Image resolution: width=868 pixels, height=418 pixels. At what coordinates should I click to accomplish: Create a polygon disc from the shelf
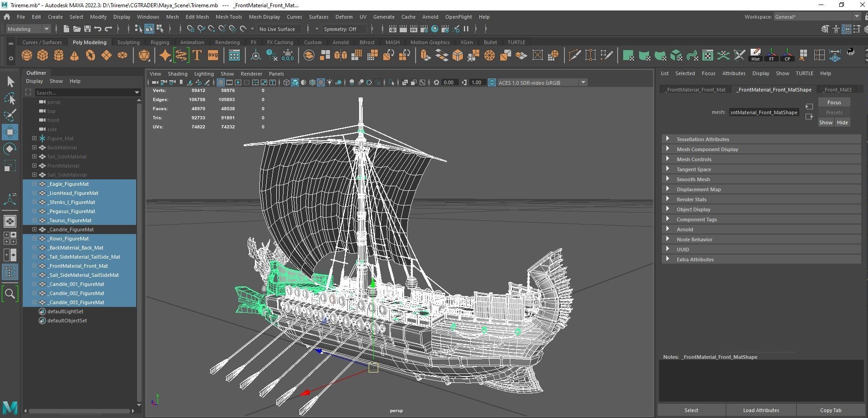pyautogui.click(x=122, y=56)
